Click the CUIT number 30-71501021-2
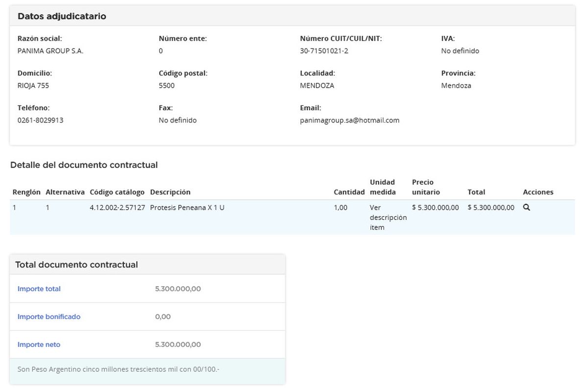 pyautogui.click(x=324, y=50)
